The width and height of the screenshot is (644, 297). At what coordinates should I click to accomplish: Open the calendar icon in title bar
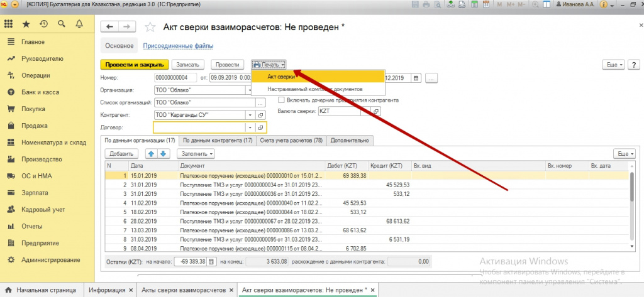click(486, 4)
